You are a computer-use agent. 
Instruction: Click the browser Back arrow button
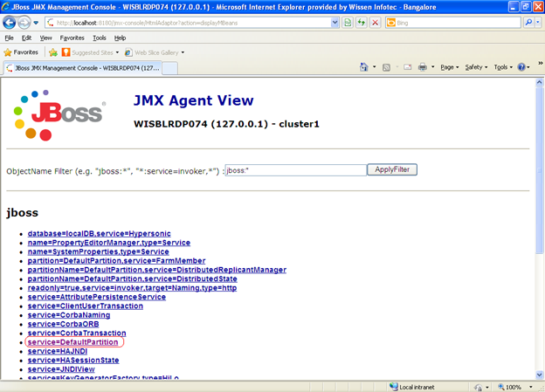coord(10,23)
